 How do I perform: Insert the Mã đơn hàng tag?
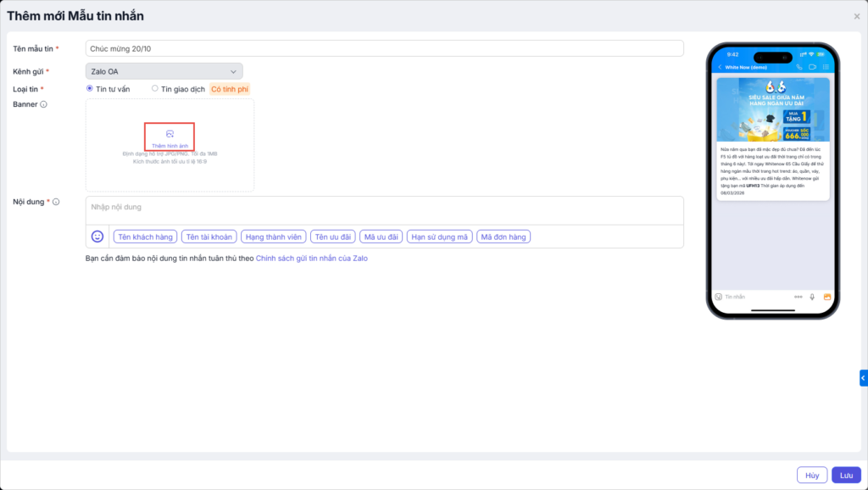click(504, 237)
